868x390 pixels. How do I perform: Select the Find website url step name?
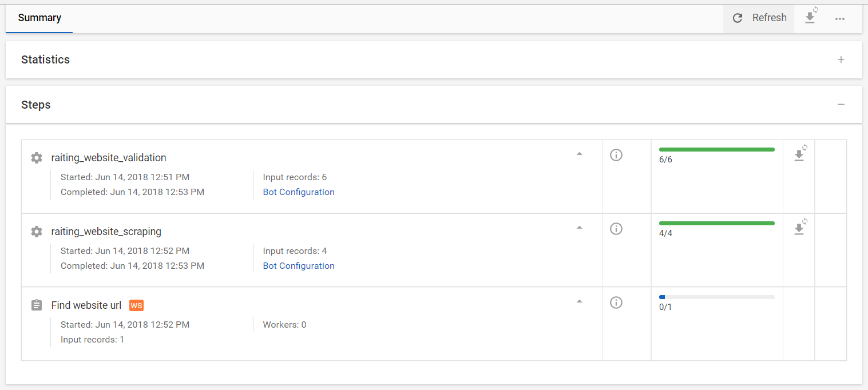(86, 305)
